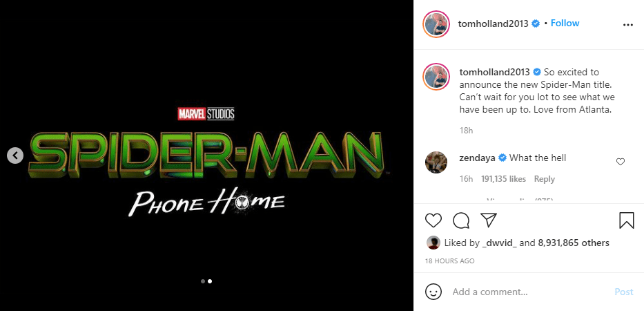Open zendaya username link
This screenshot has width=644, height=311.
(477, 158)
